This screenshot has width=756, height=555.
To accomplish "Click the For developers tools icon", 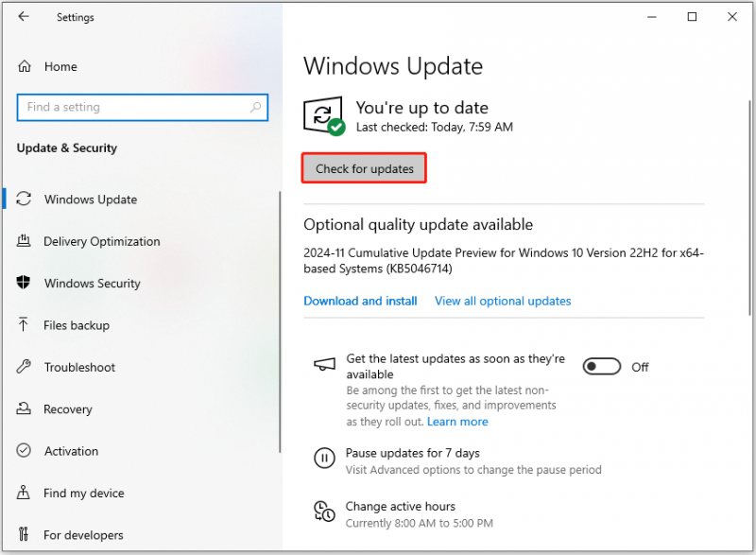I will 23,534.
